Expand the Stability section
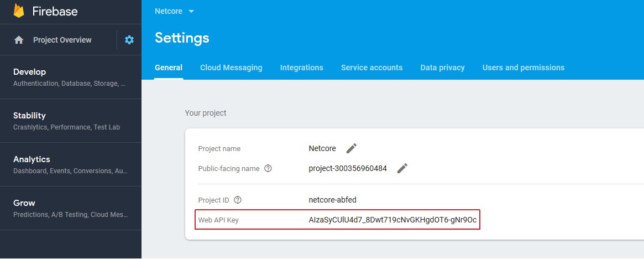644x259 pixels. [71, 121]
